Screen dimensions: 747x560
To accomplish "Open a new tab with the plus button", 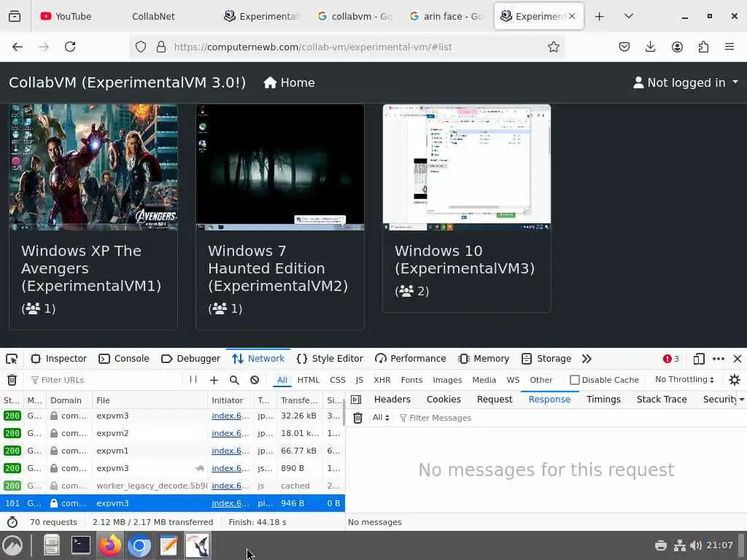I will click(600, 16).
